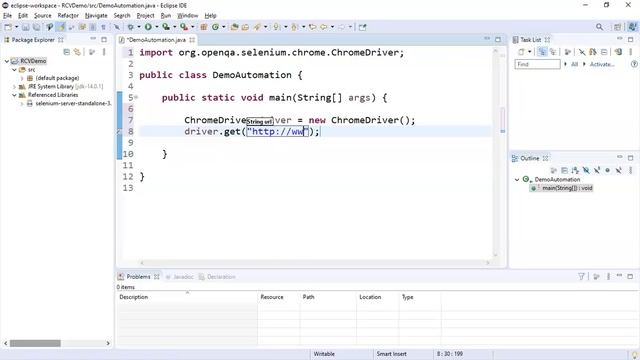Click the Sort icon in Outline toolbar
Viewport: 640px width, 360px height.
pos(575,170)
